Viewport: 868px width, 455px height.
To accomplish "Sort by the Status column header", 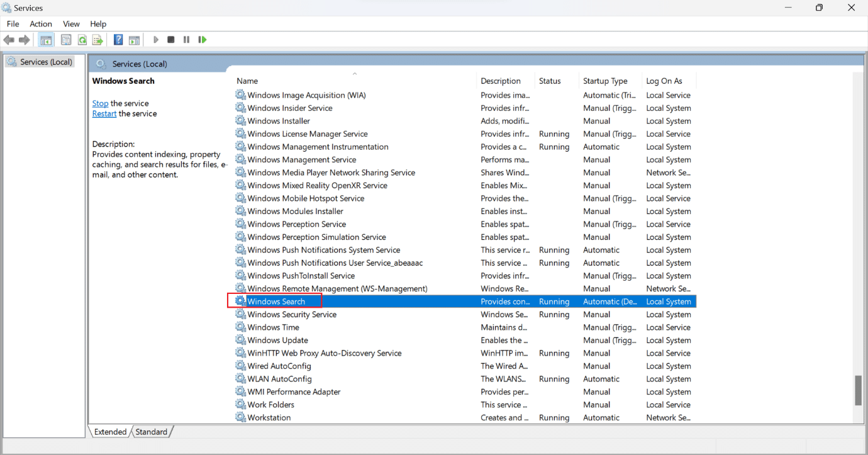I will click(x=557, y=81).
